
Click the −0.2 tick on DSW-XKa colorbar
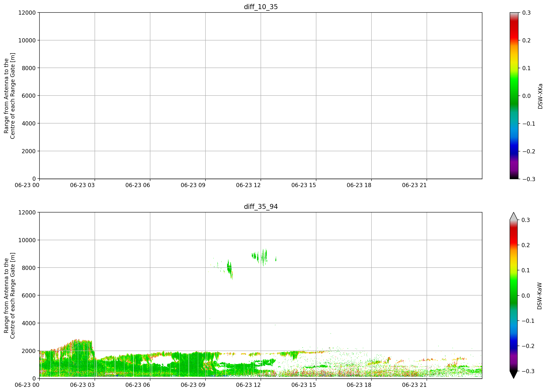[x=529, y=151]
